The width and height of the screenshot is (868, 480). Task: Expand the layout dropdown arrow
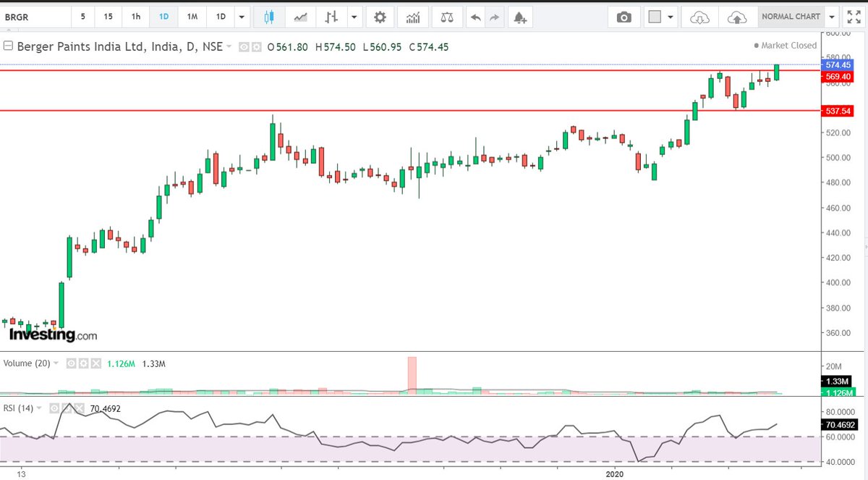pyautogui.click(x=671, y=17)
